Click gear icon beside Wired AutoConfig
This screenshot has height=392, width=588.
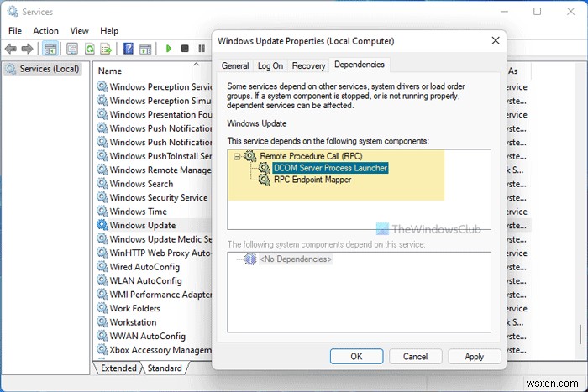pyautogui.click(x=102, y=266)
